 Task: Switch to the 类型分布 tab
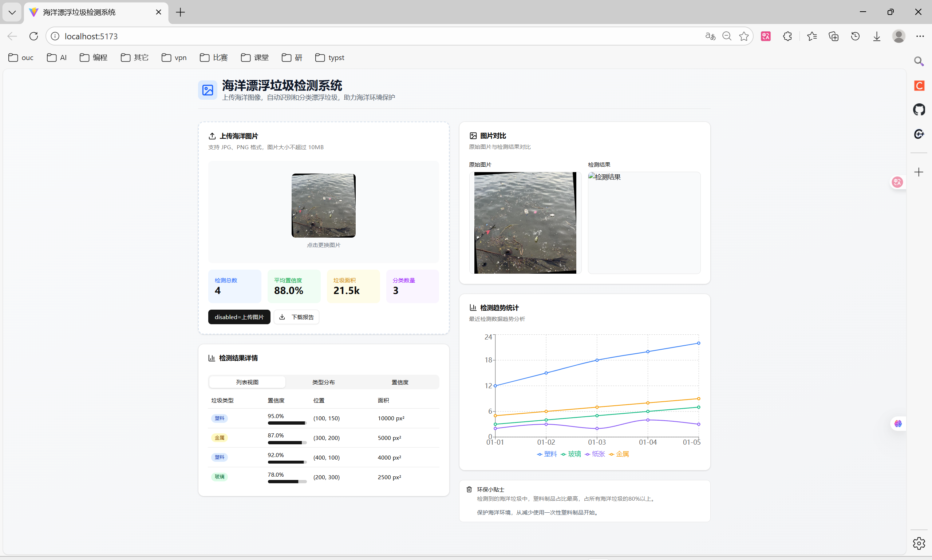point(323,382)
